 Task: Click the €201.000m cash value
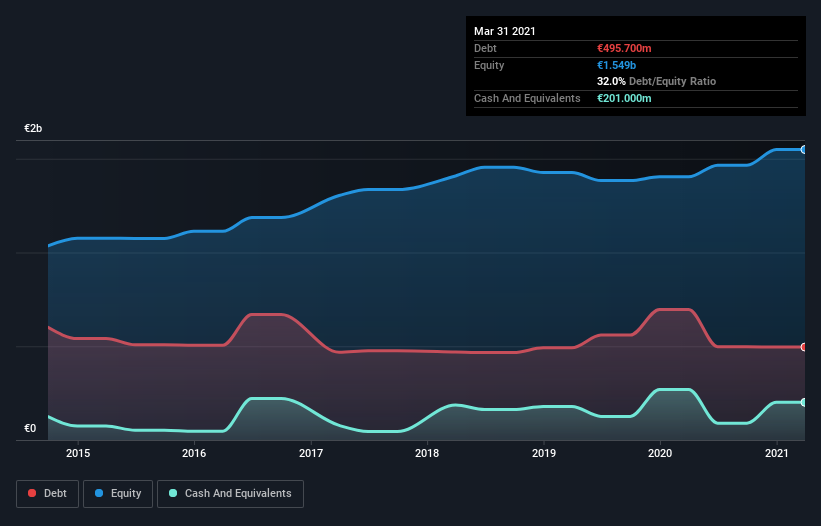[x=624, y=98]
